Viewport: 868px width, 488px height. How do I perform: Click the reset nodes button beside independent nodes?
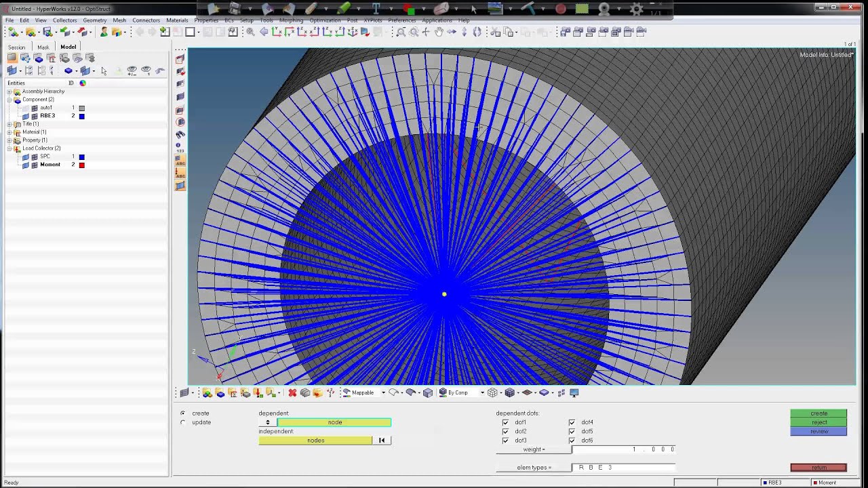382,441
